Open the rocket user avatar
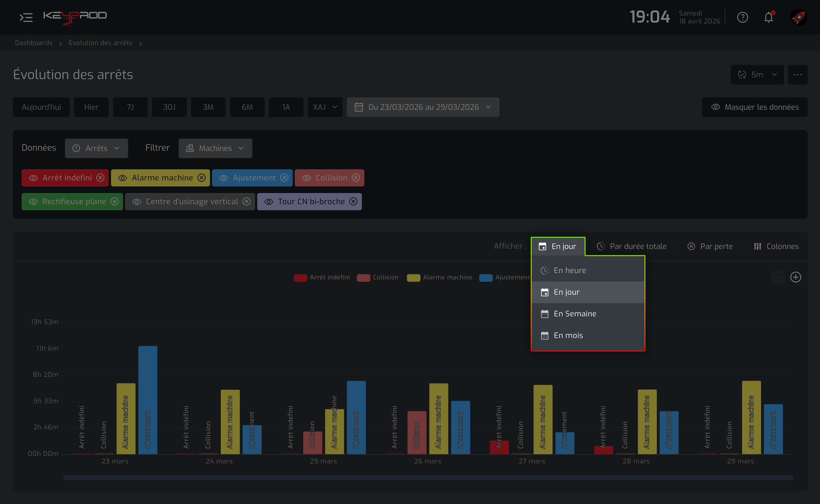 pos(799,17)
